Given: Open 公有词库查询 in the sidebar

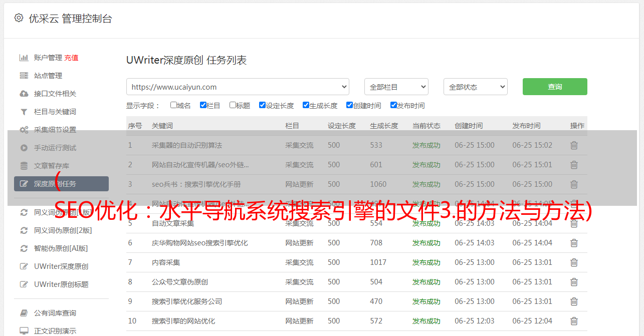Looking at the screenshot, I should click(x=55, y=313).
